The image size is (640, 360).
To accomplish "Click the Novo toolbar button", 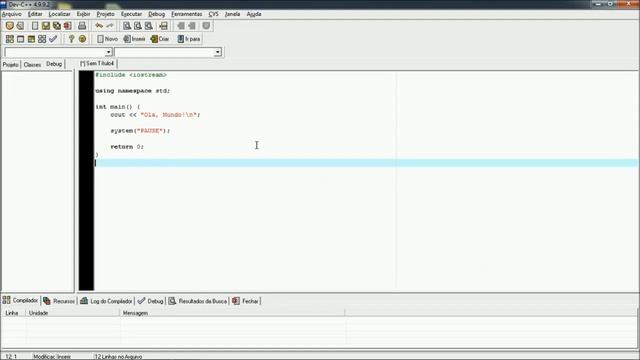I will 107,39.
